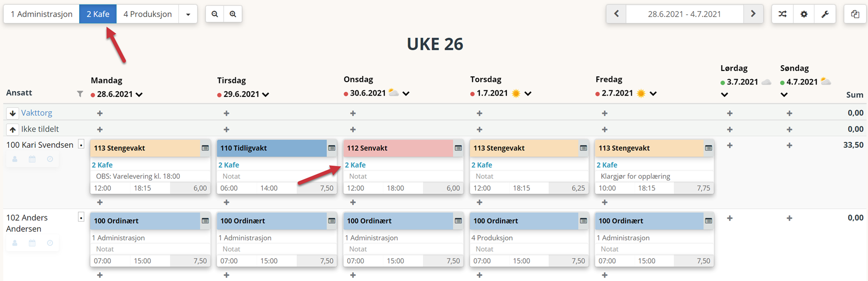Open settings with the gear icon
868x281 pixels.
(804, 14)
